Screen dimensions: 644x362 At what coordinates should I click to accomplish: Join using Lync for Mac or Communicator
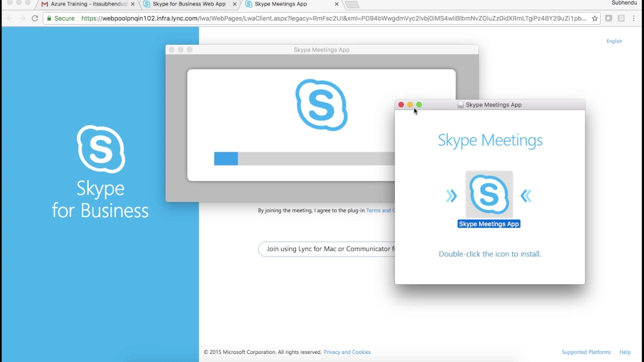coord(327,249)
